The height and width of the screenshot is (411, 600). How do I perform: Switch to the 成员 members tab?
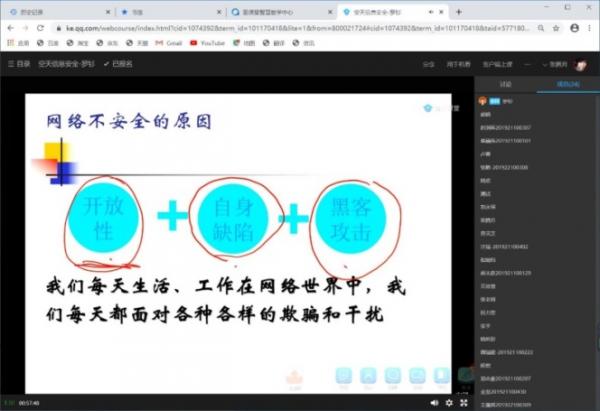coord(566,85)
